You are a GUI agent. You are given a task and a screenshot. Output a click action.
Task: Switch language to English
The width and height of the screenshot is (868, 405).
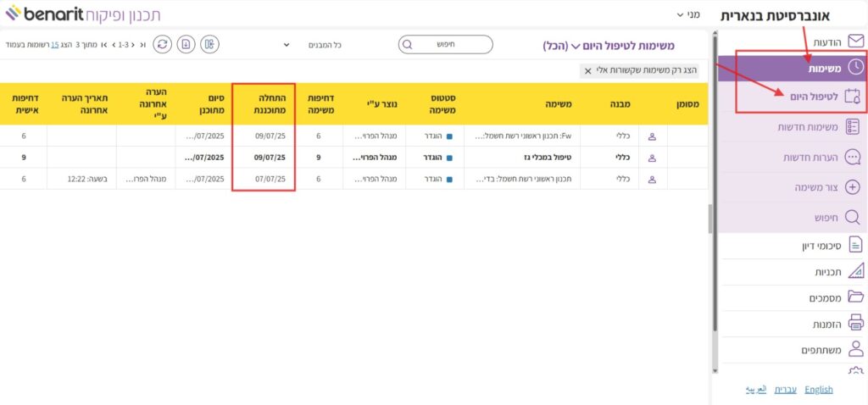[x=819, y=390]
